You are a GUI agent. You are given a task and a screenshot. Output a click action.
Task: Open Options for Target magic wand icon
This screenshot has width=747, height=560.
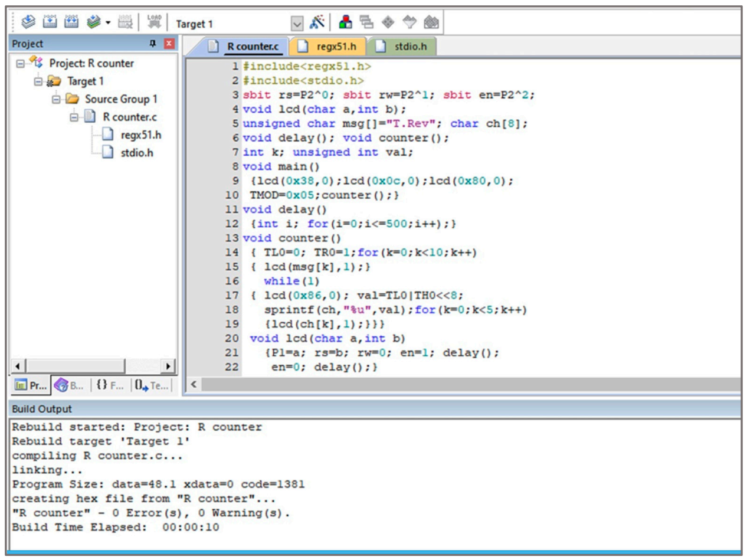[317, 23]
